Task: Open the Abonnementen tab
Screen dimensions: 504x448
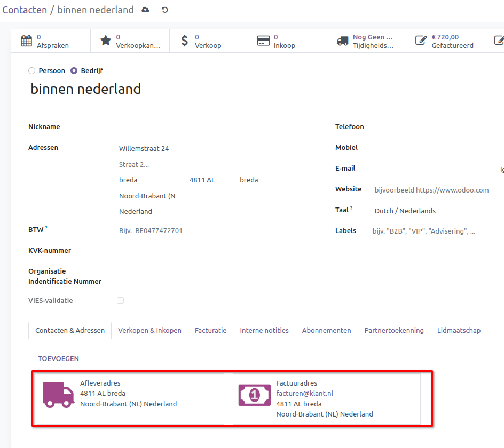Action: pyautogui.click(x=326, y=330)
